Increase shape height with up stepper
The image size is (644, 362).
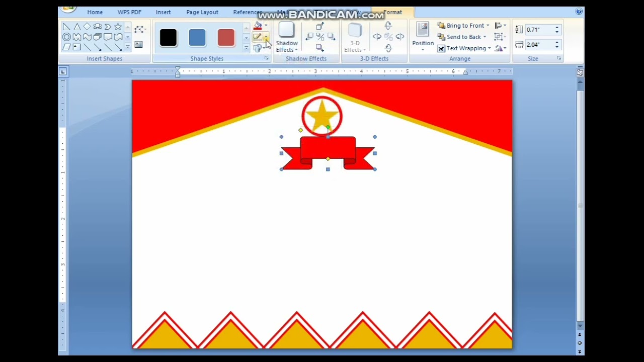557,28
